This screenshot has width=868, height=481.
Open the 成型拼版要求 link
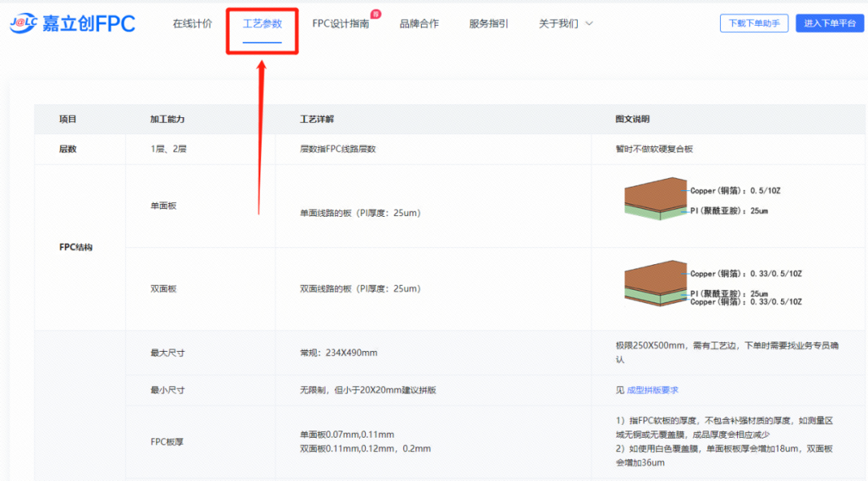click(x=653, y=390)
